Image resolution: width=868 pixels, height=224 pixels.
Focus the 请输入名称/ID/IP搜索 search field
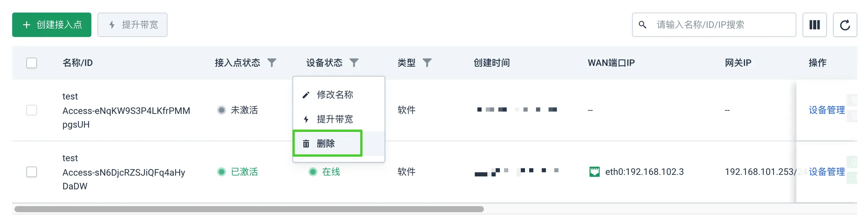714,25
